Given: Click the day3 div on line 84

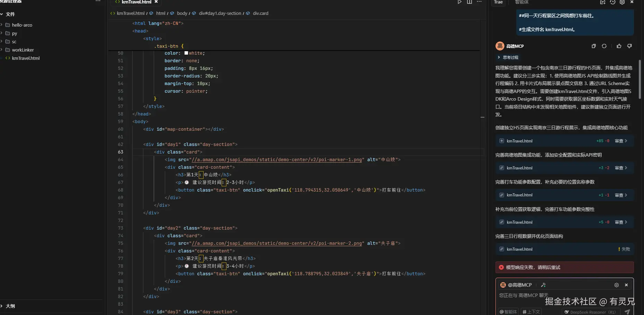Looking at the screenshot, I should pos(190,312).
